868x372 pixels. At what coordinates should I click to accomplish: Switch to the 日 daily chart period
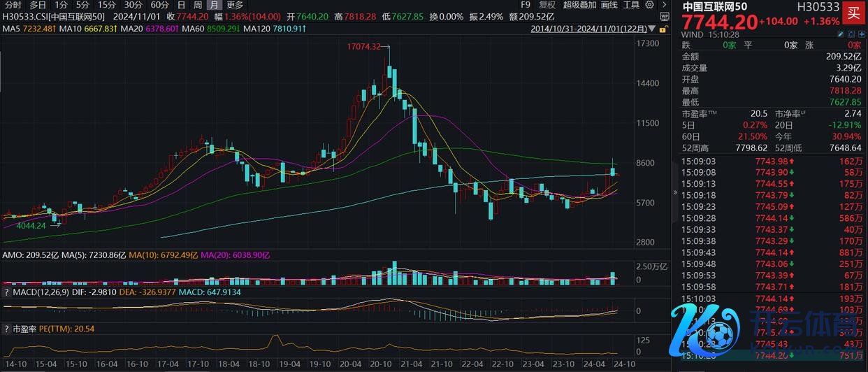click(x=181, y=5)
